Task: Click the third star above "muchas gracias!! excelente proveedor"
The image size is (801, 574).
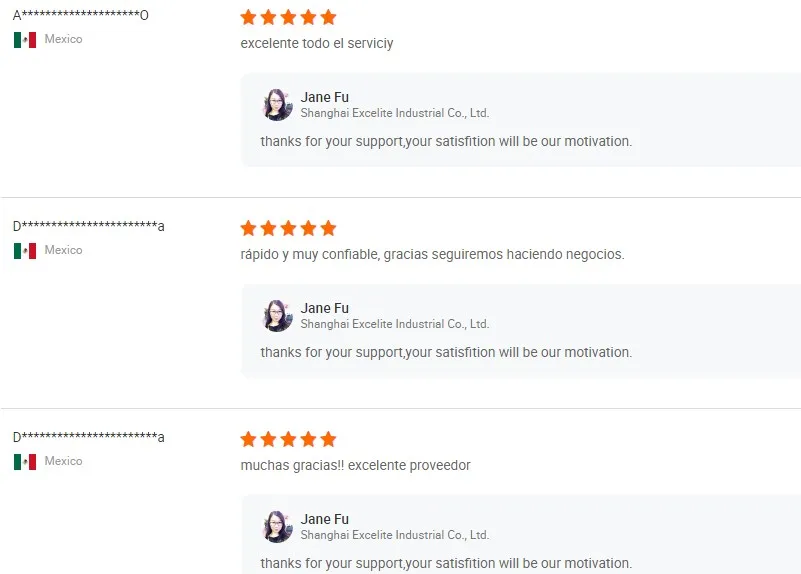Action: pyautogui.click(x=289, y=440)
